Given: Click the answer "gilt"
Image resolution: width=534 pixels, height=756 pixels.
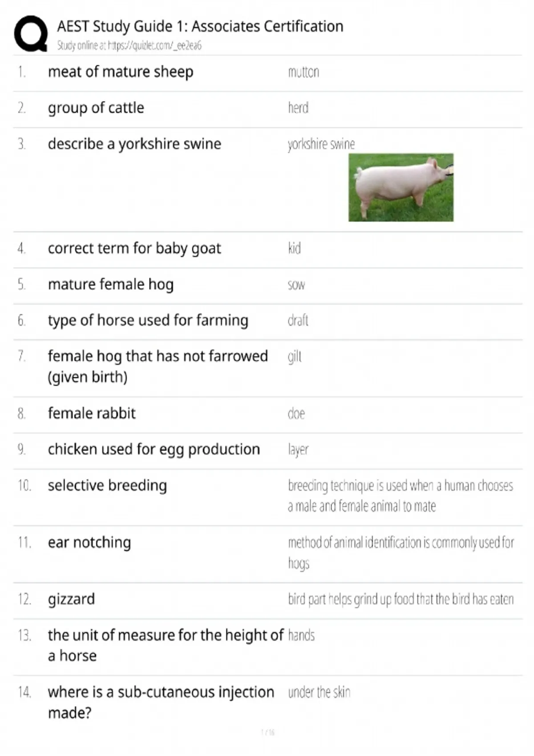Looking at the screenshot, I should (294, 357).
